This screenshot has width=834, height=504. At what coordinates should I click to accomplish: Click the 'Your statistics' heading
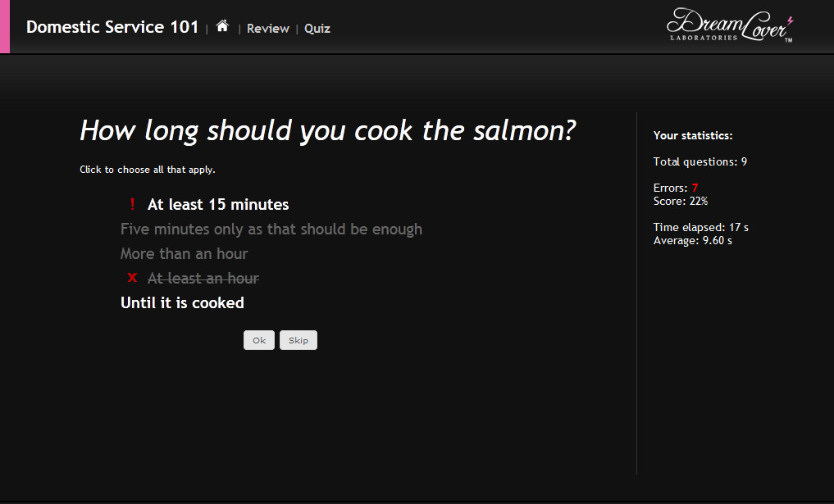[x=693, y=135]
